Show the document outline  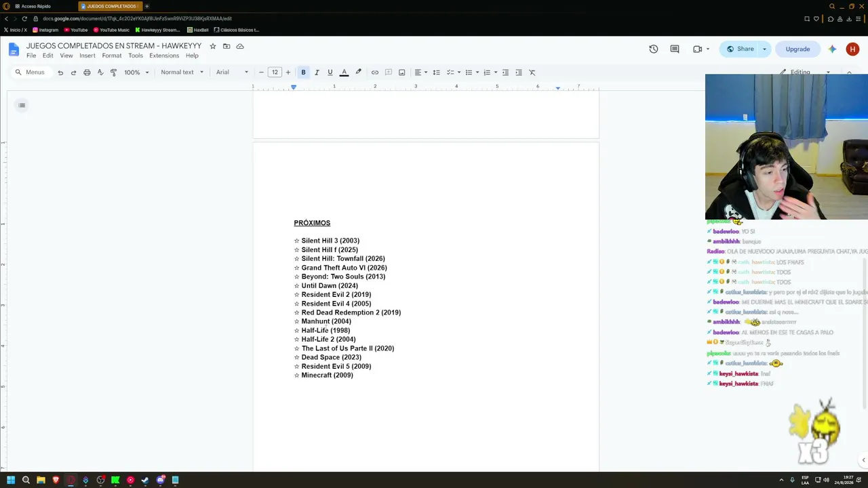[22, 105]
